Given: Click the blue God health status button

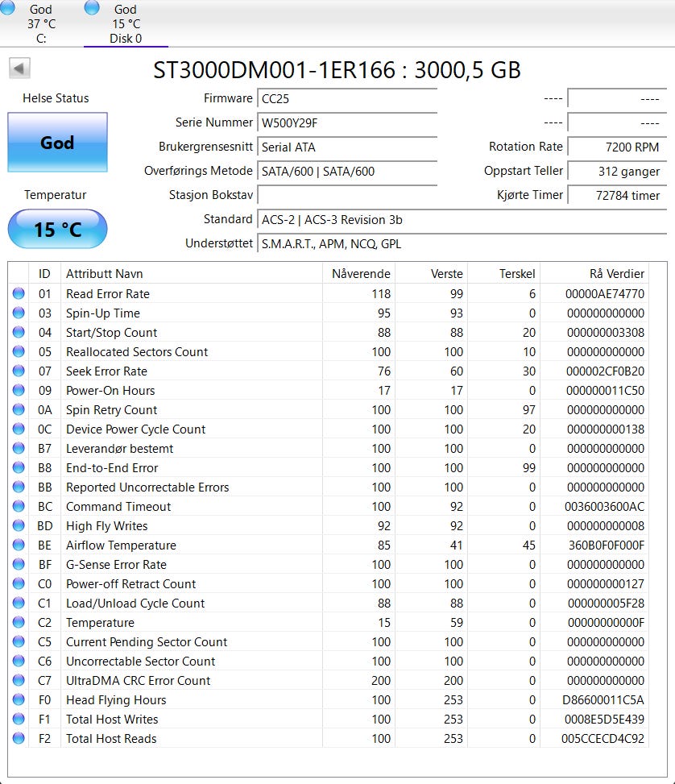Looking at the screenshot, I should click(x=57, y=143).
